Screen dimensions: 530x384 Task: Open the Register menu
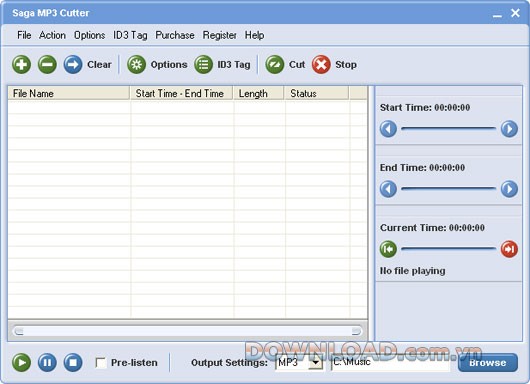220,35
